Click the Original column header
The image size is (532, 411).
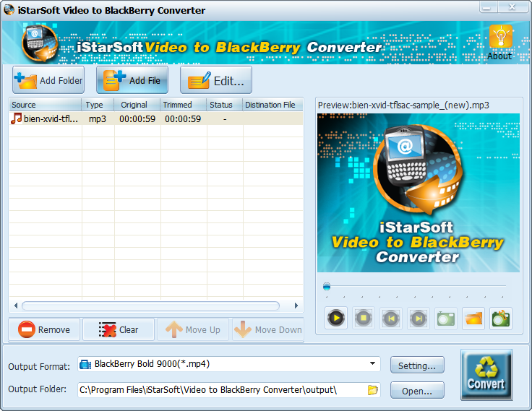(x=137, y=105)
